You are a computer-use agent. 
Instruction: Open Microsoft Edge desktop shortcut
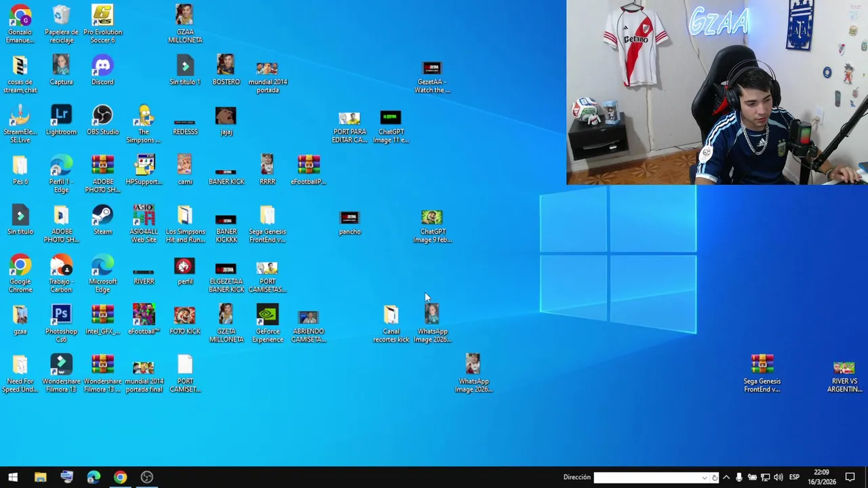click(x=102, y=274)
